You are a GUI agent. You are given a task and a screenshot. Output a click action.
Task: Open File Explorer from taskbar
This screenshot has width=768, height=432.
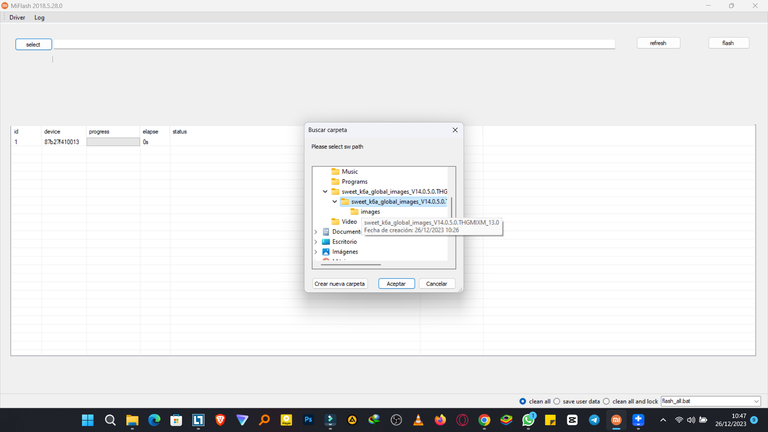click(x=132, y=420)
